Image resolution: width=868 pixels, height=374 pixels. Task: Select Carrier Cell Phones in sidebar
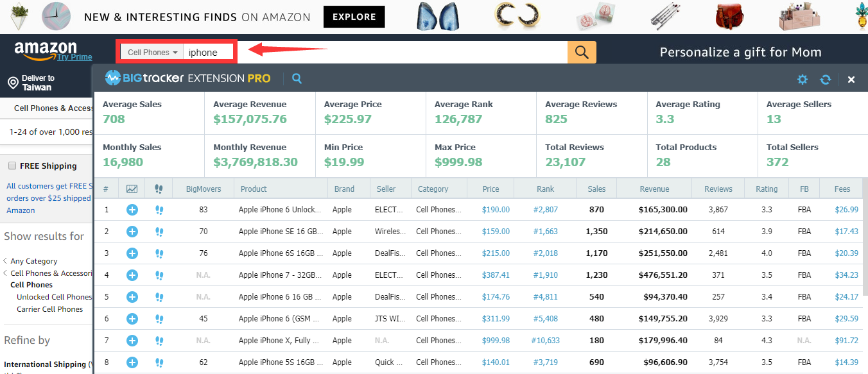(50, 309)
